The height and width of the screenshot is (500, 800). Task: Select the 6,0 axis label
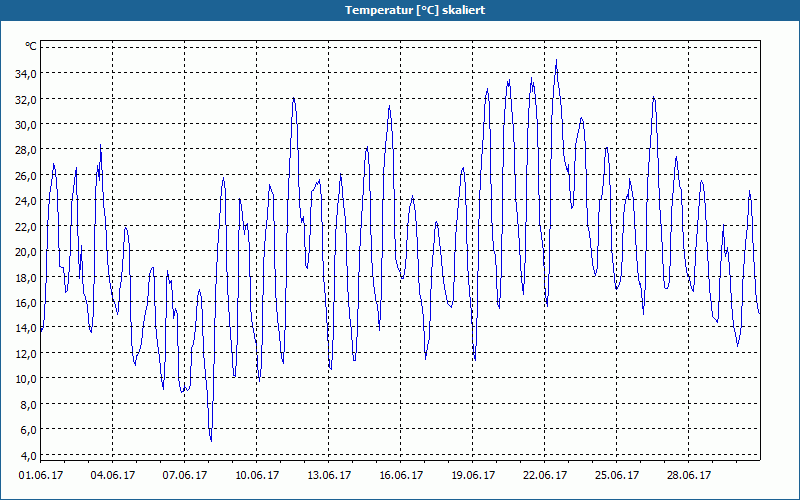click(x=28, y=430)
